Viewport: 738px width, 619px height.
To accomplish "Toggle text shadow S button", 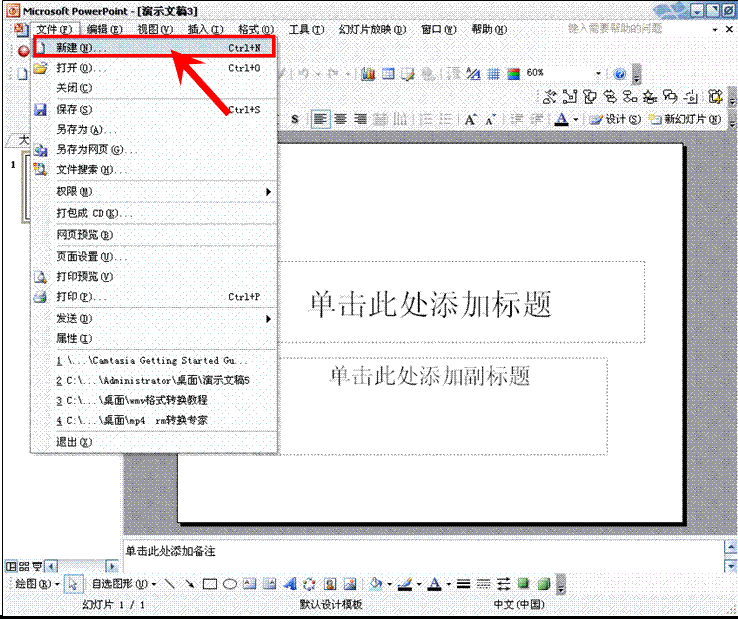I will pyautogui.click(x=295, y=120).
